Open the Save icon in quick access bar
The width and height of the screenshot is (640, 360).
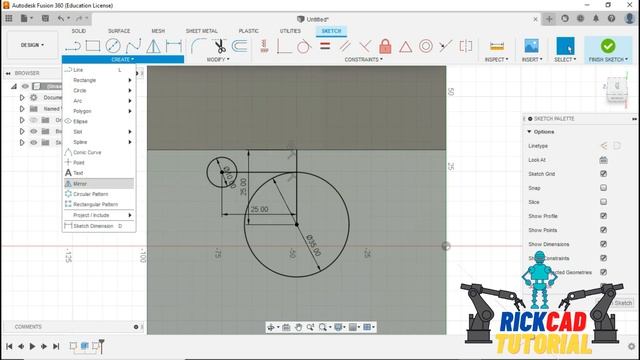(x=45, y=18)
